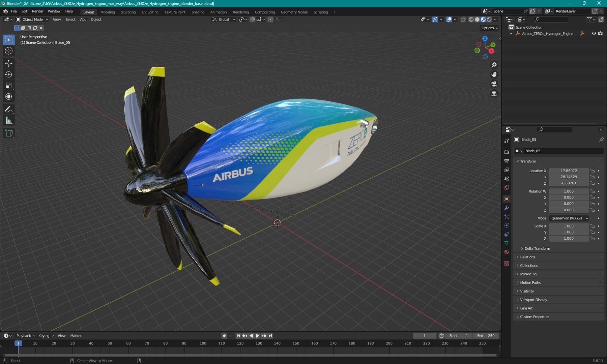Viewport: 607px width, 364px height.
Task: Activate the Move tool
Action: (x=9, y=63)
